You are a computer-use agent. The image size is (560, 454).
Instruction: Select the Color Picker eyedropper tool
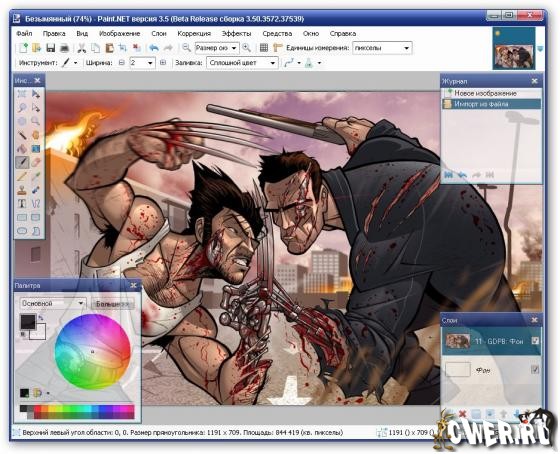36,176
